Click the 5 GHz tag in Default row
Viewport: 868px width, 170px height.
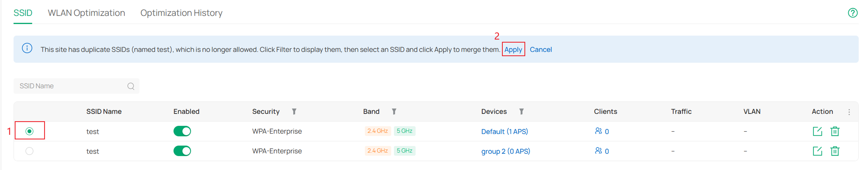click(404, 131)
